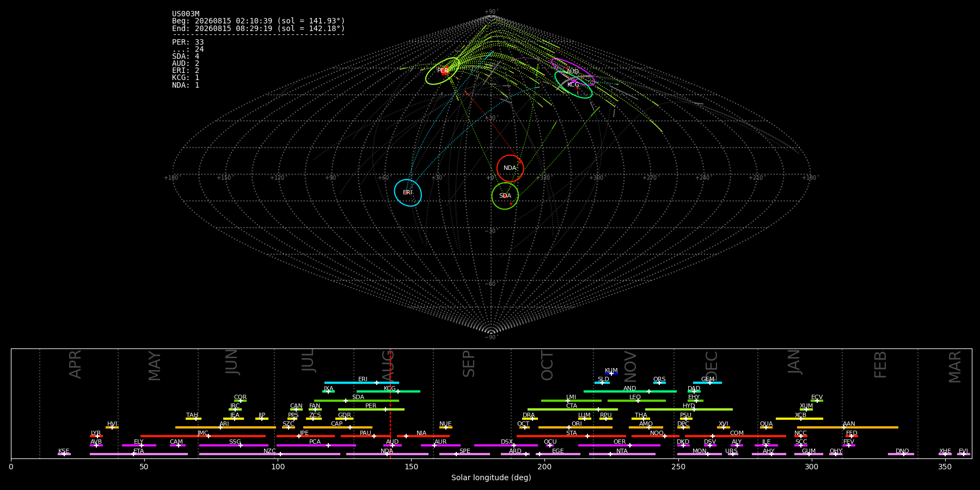Image resolution: width=980 pixels, height=490 pixels.
Task: Select the NDA red radiant circle
Action: click(510, 168)
